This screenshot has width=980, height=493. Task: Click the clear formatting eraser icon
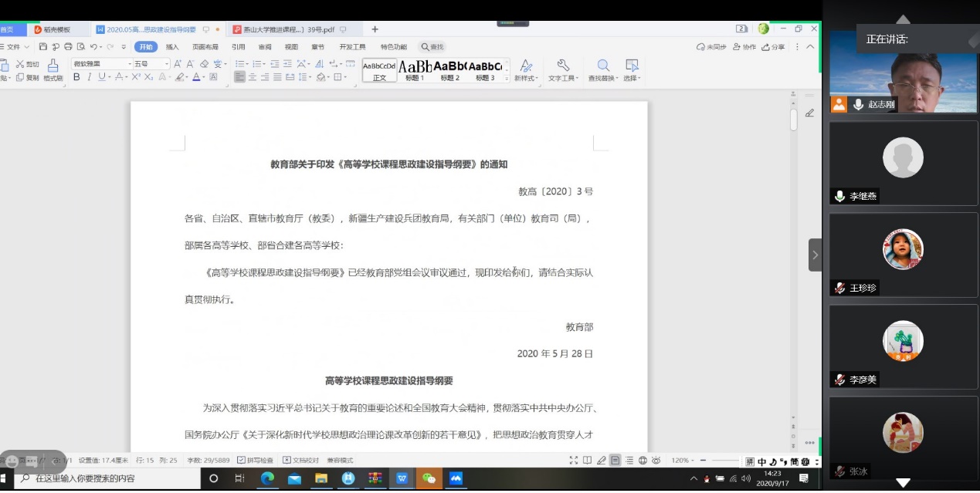coord(205,64)
